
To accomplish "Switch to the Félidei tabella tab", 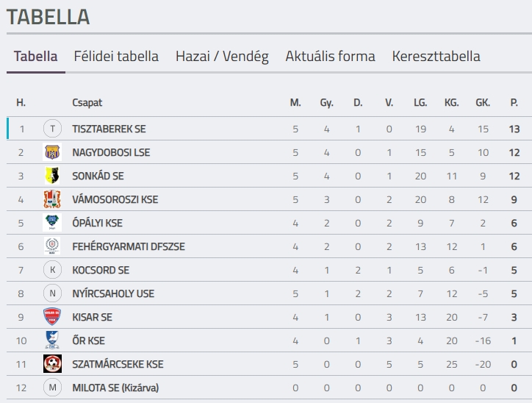I will coord(116,57).
